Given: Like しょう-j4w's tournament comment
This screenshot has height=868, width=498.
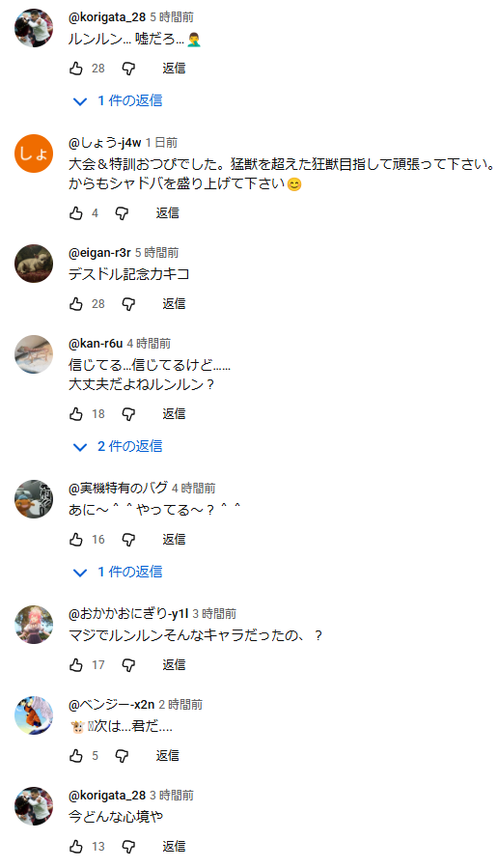Looking at the screenshot, I should pyautogui.click(x=76, y=213).
